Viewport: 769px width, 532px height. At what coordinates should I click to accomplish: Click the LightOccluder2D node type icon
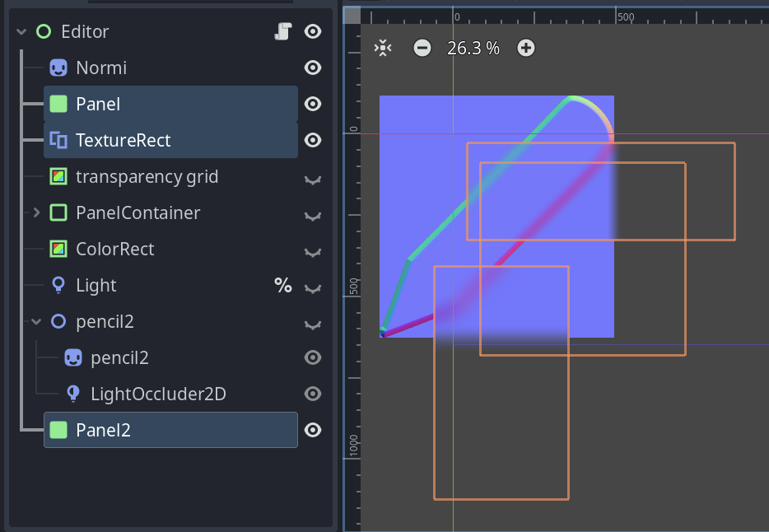pyautogui.click(x=72, y=394)
